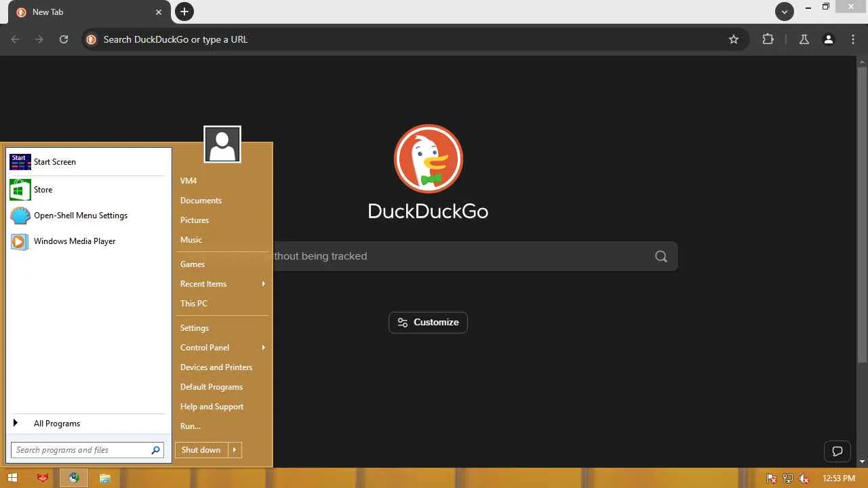The image size is (868, 488).
Task: Click the Back arrow in the browser toolbar
Action: pyautogui.click(x=15, y=39)
